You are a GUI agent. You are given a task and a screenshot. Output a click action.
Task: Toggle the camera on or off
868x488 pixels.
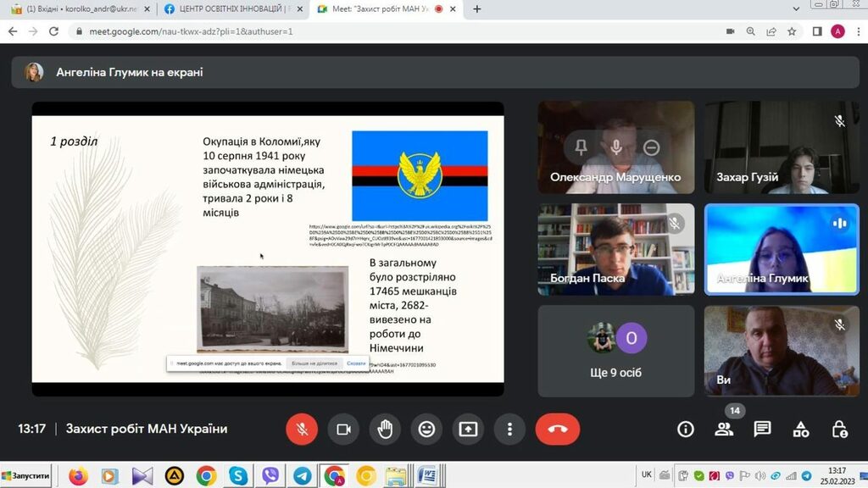tap(343, 430)
